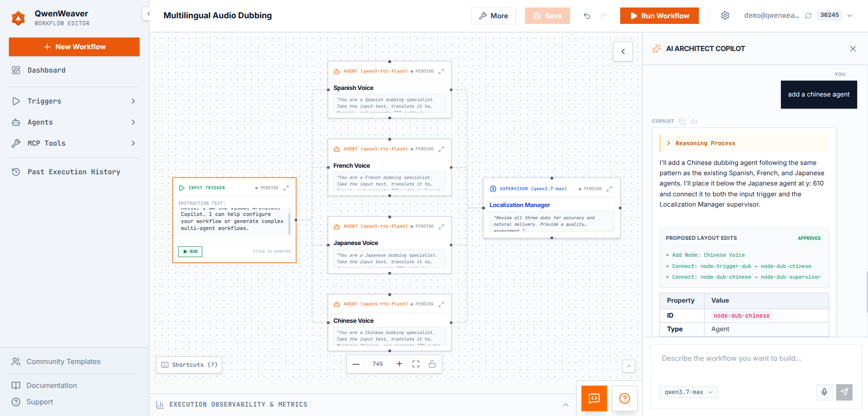
Task: Expand the Reasoning Process section
Action: pos(744,143)
